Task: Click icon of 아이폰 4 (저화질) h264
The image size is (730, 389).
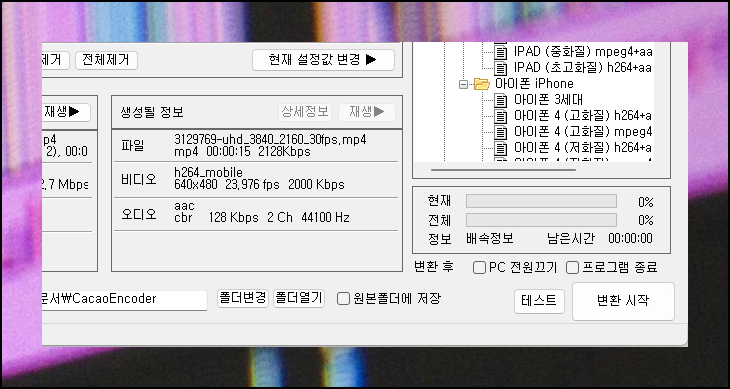Action: (500, 148)
